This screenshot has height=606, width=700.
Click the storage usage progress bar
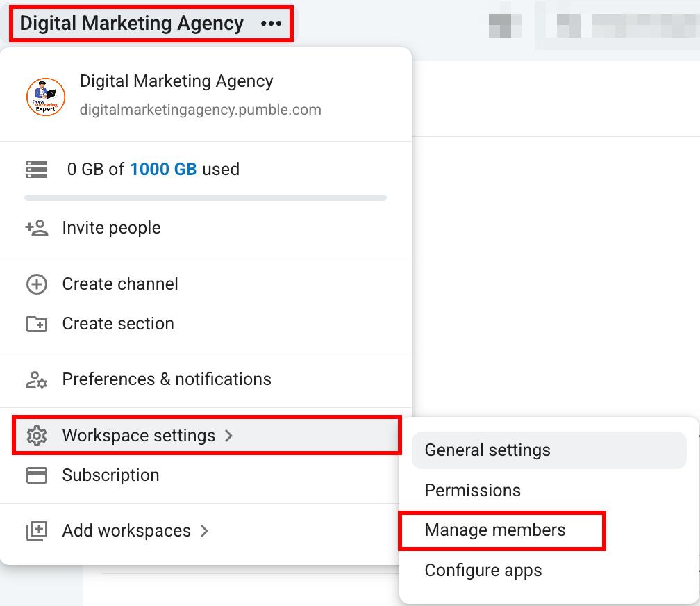coord(206,198)
